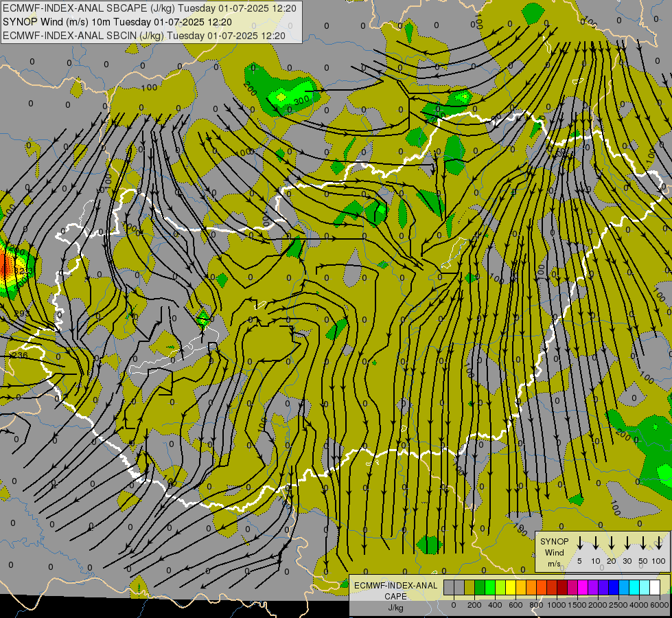Click the '100' speed label in wind legend

[x=659, y=561]
